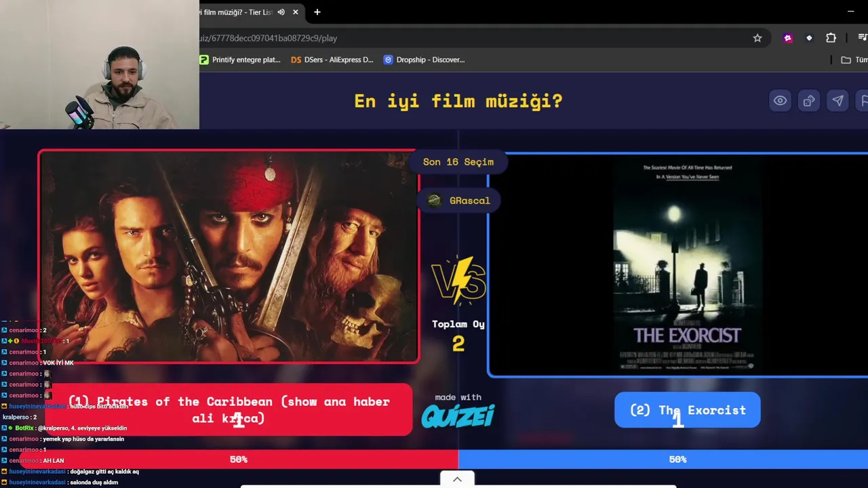Select the Pirates of the Caribbean image
868x488 pixels.
(x=229, y=256)
